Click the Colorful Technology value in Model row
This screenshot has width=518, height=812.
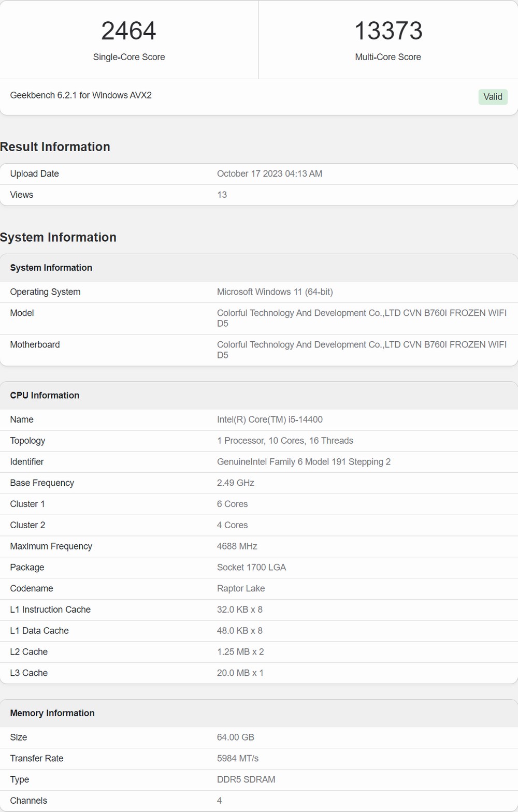pos(362,318)
